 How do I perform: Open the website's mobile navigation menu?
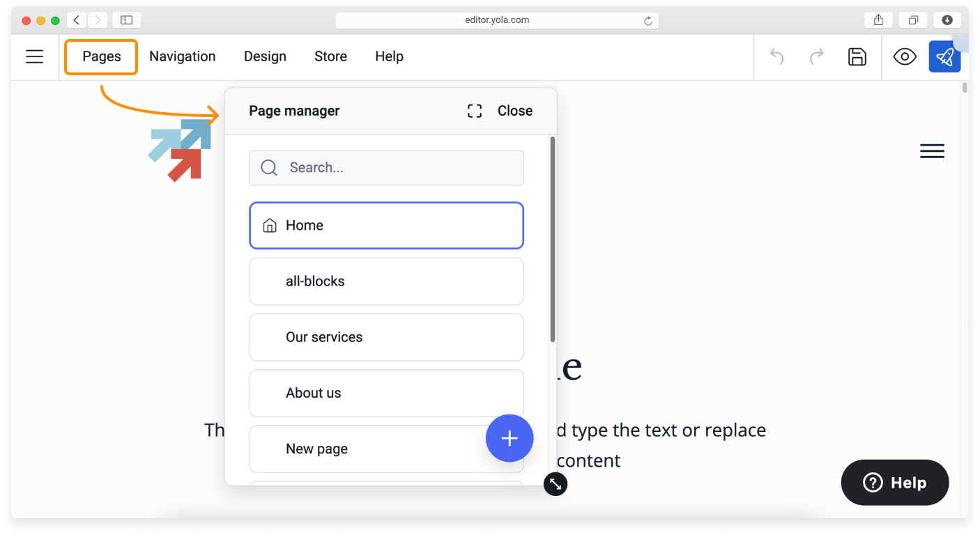coord(932,151)
